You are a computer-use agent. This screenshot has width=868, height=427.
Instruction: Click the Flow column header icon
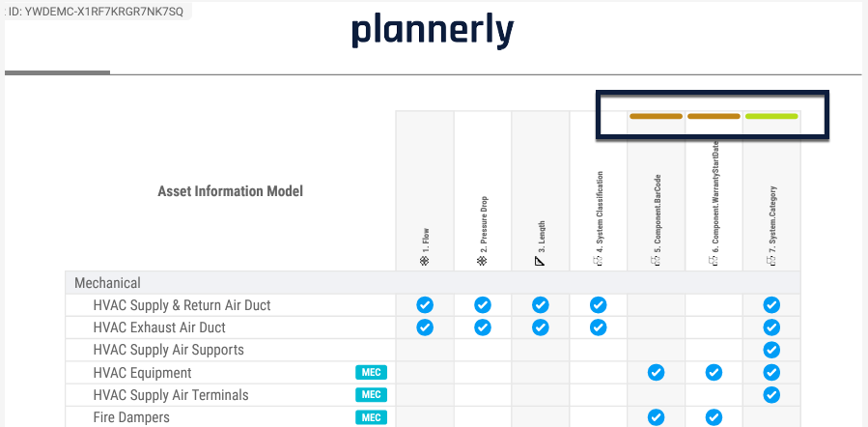pyautogui.click(x=424, y=261)
